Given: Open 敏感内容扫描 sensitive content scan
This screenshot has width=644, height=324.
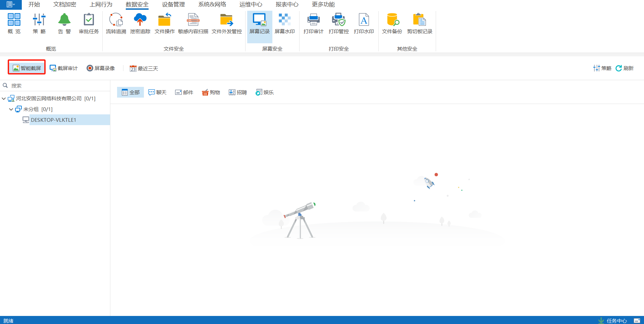Looking at the screenshot, I should [x=193, y=23].
